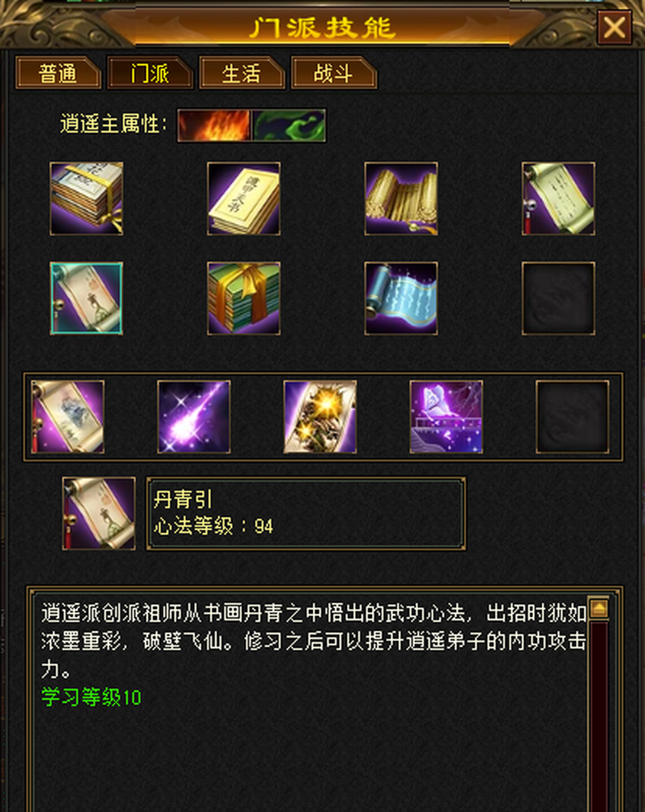Screen dimensions: 645x812
Task: Open the 门派 tab
Action: pyautogui.click(x=149, y=73)
